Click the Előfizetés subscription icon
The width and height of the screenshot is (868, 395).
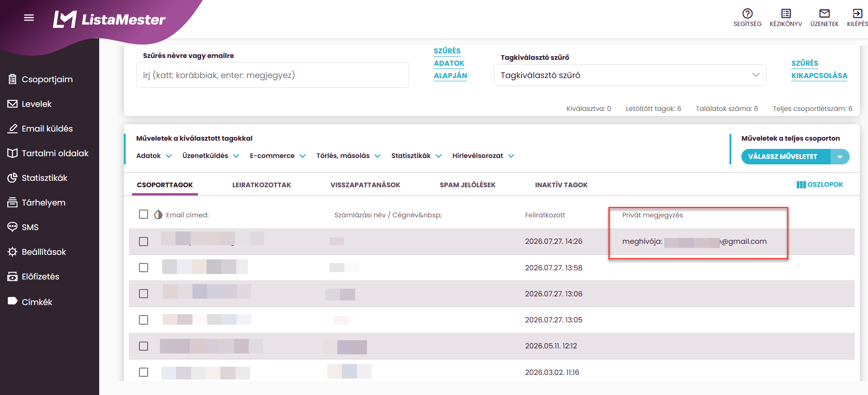(12, 276)
